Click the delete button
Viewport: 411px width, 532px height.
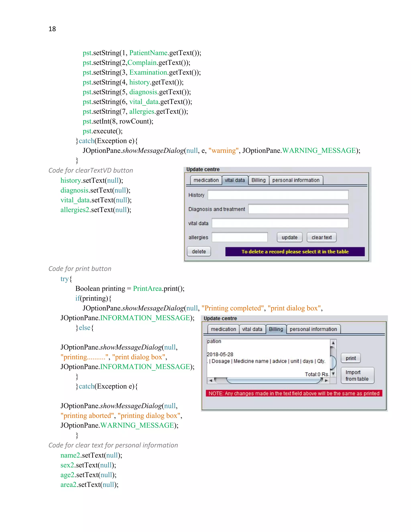199,251
